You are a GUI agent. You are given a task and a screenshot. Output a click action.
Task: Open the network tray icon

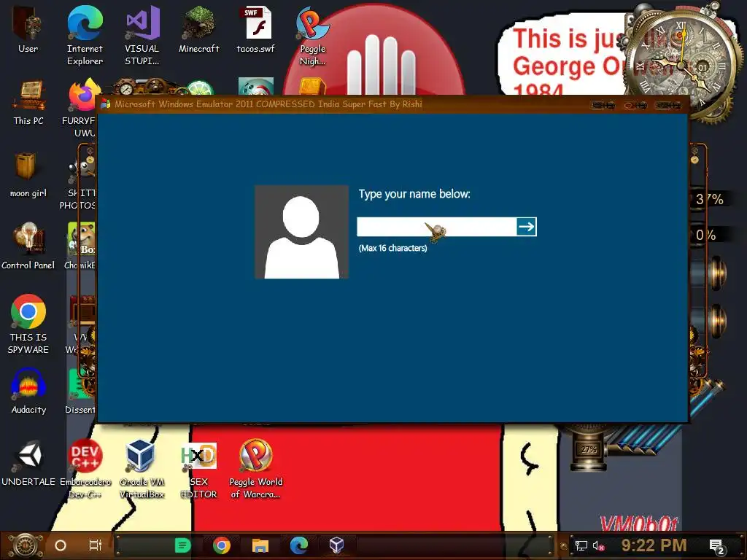coord(581,545)
